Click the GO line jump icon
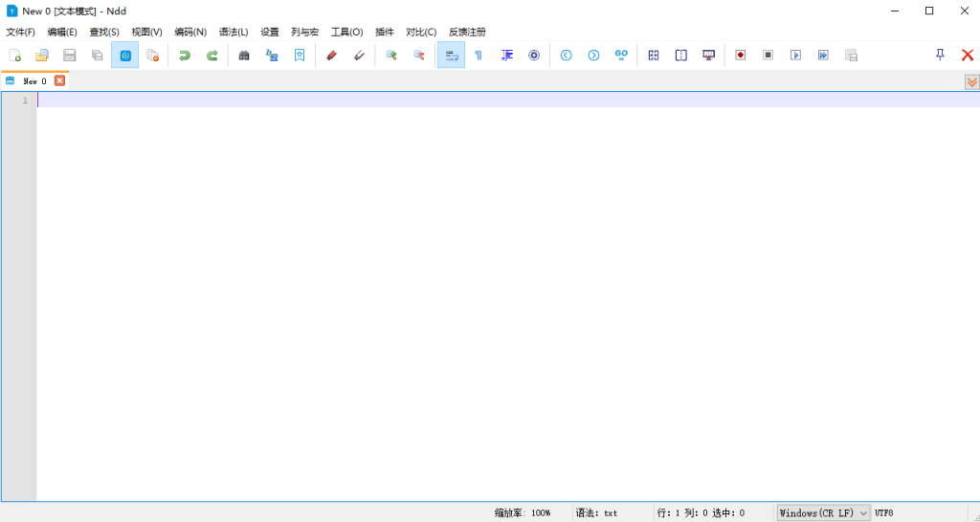Screen dimensions: 980x522 (x=621, y=55)
